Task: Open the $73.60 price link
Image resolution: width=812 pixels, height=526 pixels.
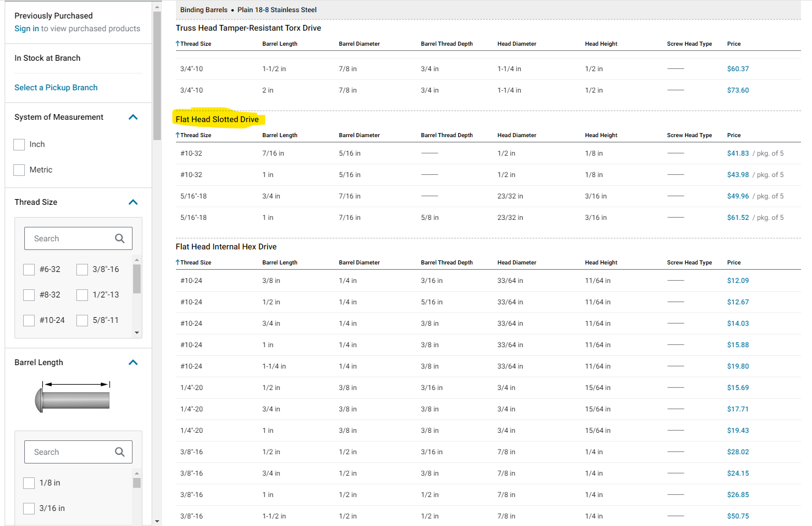Action: [738, 90]
